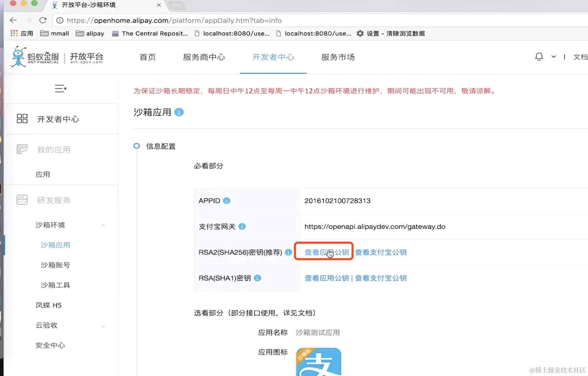Click the Alipay app icon thumbnail
Screen dimensions: 588x376
coord(318,362)
